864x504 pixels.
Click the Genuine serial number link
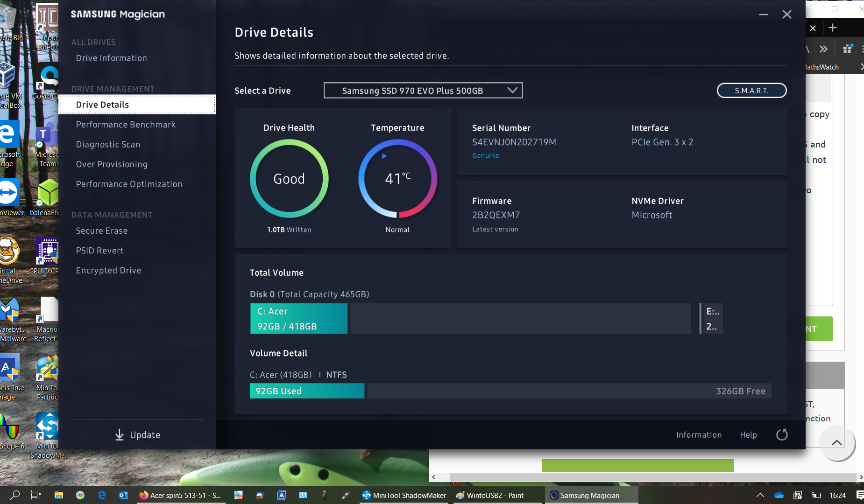click(485, 155)
